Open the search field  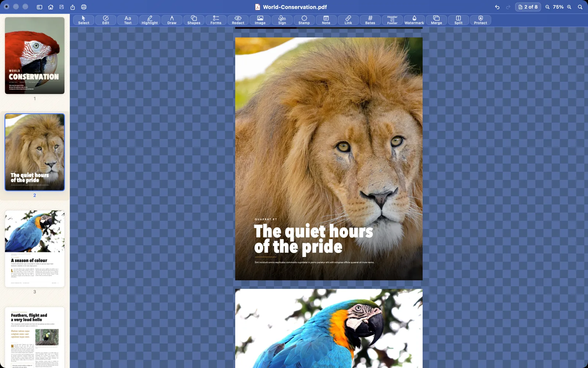click(x=580, y=7)
